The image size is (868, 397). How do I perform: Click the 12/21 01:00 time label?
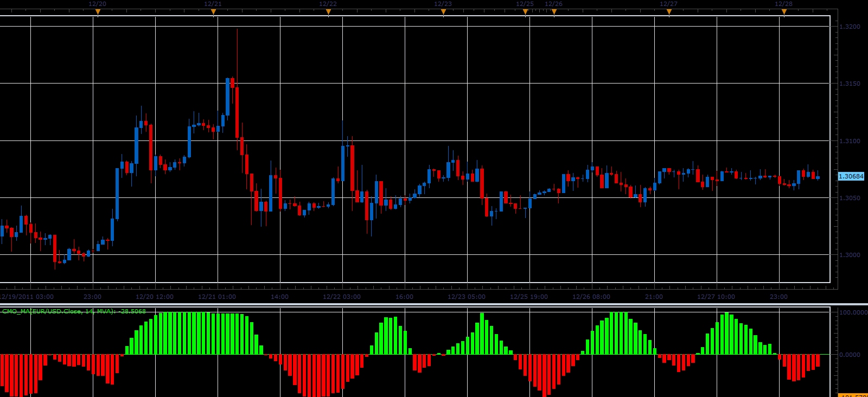217,297
